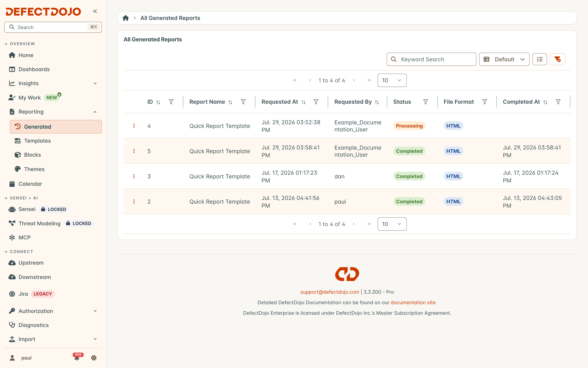Sort by ID column
The height and width of the screenshot is (368, 588).
coord(158,102)
